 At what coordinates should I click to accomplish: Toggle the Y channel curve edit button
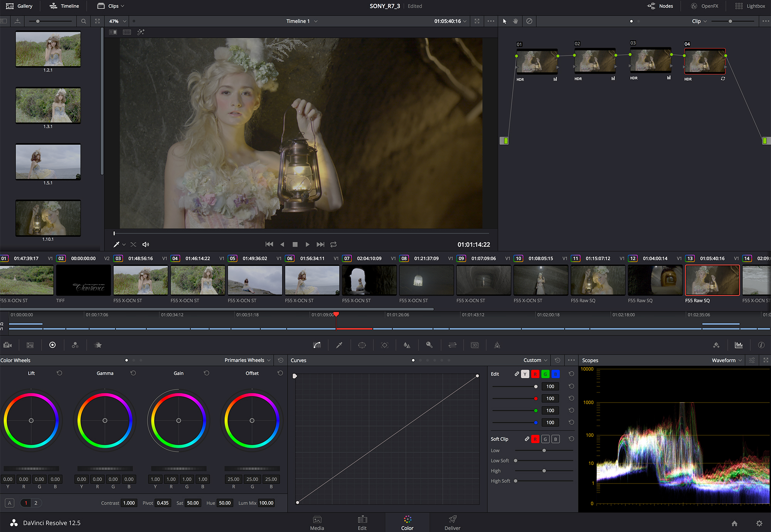click(525, 374)
